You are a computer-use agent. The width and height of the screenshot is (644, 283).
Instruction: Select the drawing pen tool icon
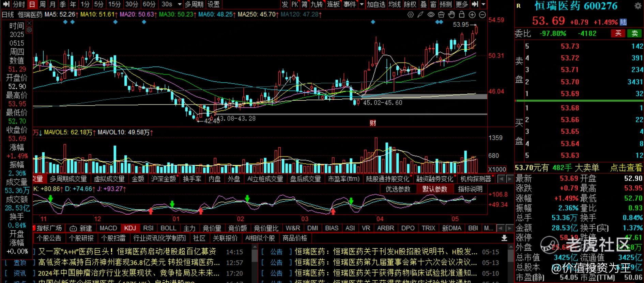(x=421, y=15)
